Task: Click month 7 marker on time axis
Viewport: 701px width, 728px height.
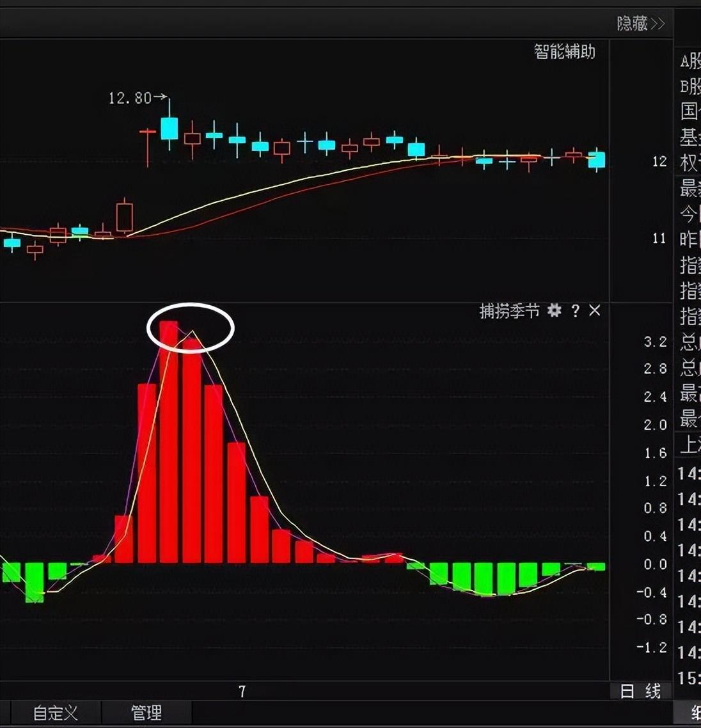Action: (x=242, y=692)
